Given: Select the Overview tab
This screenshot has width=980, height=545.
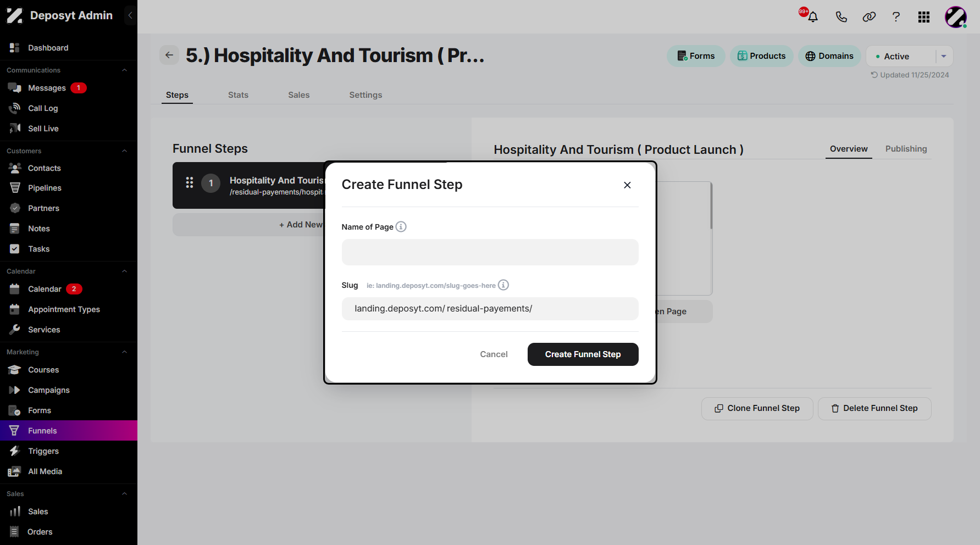Looking at the screenshot, I should coord(849,149).
